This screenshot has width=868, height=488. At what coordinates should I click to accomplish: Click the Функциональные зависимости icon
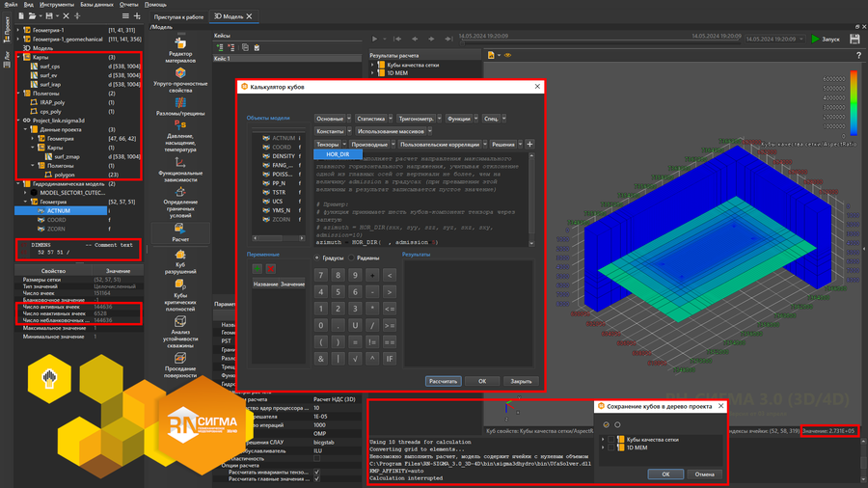180,168
